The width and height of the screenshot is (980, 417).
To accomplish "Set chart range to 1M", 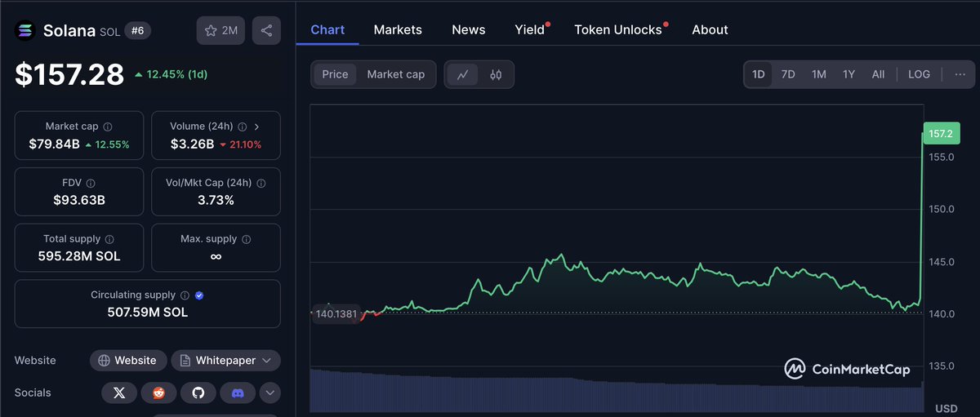I will [x=819, y=74].
